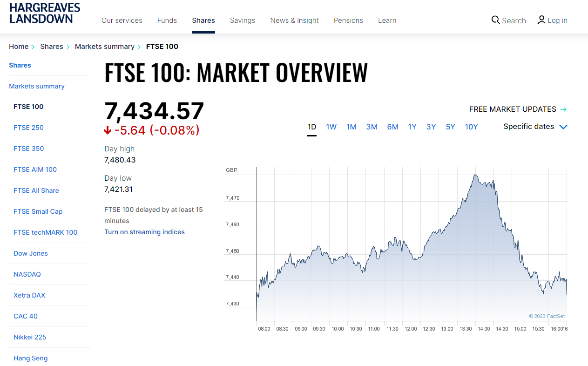Select the 5Y chart range tab
The height and width of the screenshot is (366, 588).
click(x=450, y=127)
